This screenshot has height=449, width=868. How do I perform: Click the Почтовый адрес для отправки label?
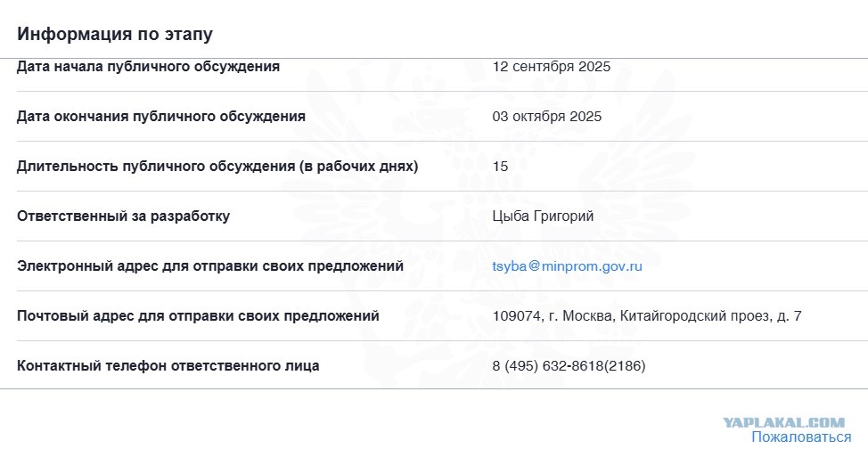[x=198, y=316]
